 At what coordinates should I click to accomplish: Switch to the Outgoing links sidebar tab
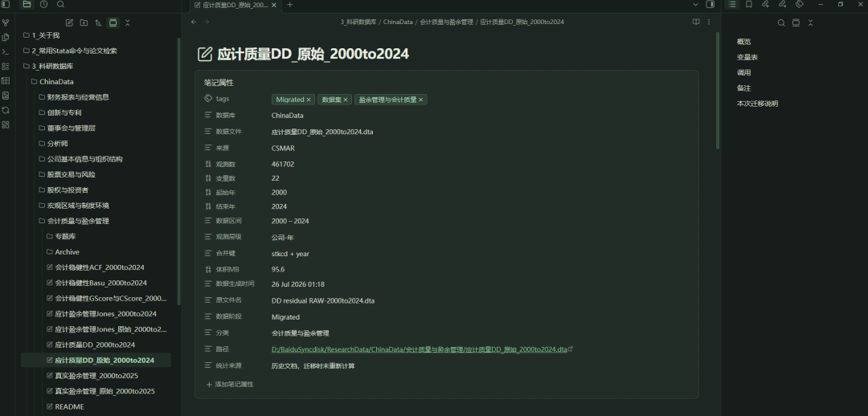pos(783,5)
